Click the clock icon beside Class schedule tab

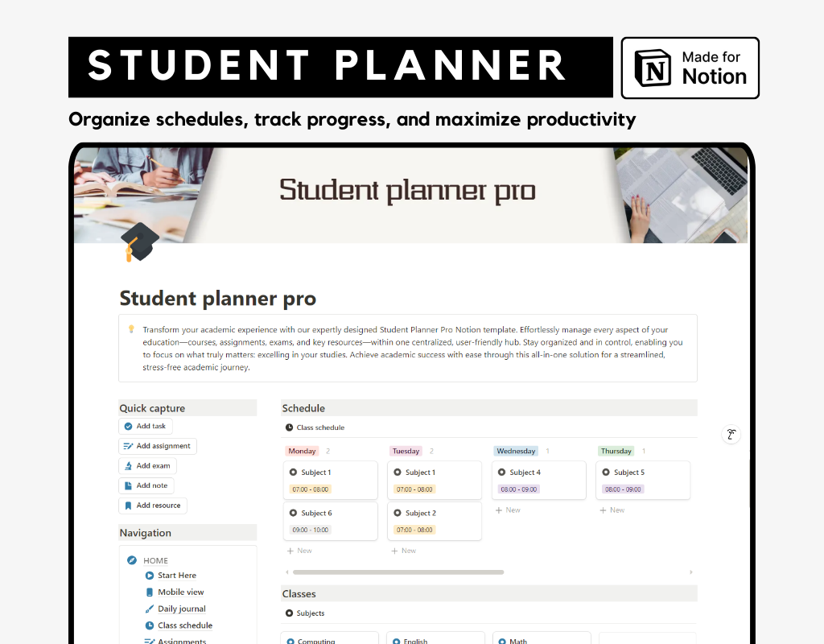[289, 427]
